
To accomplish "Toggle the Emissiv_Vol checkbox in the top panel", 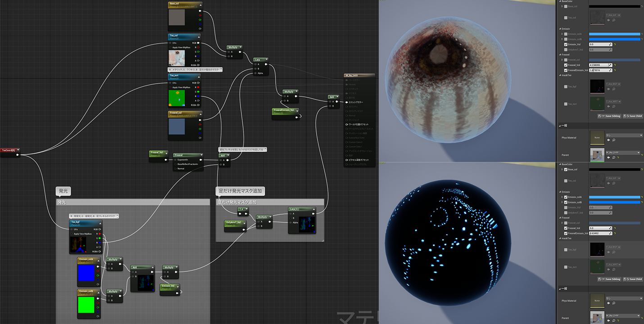I will pos(566,45).
